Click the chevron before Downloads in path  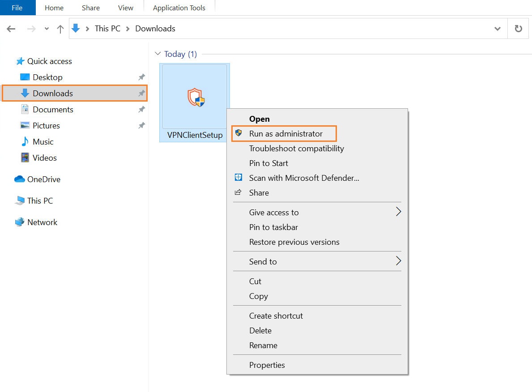tap(128, 29)
